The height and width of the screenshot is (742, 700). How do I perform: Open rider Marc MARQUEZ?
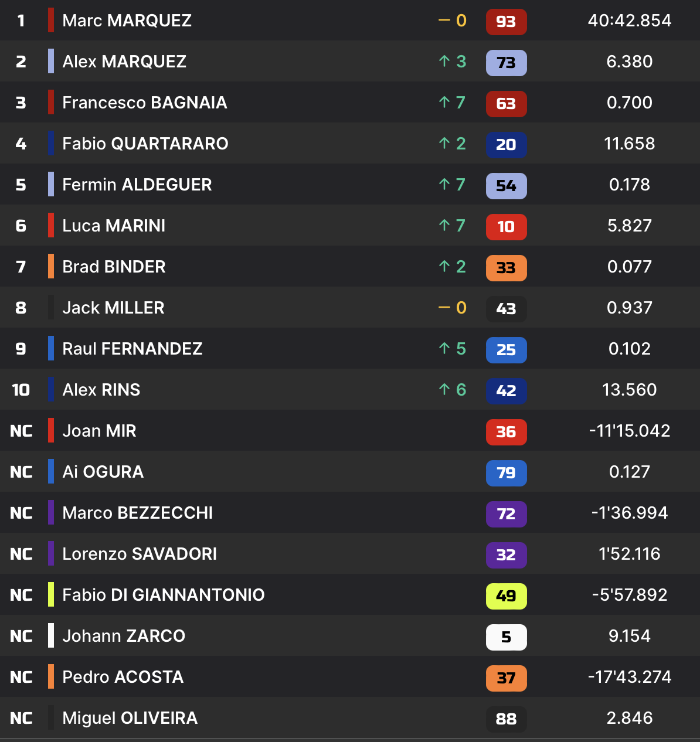pyautogui.click(x=127, y=21)
